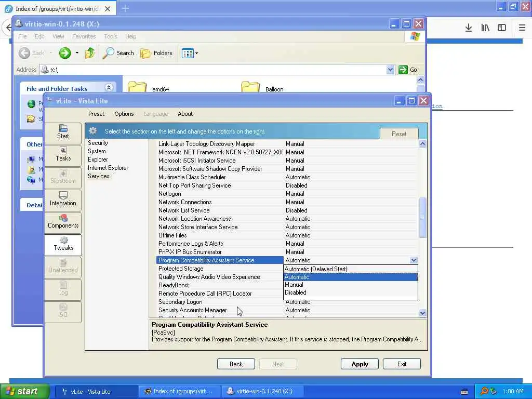Select ReadyBoost service row
Screen dimensions: 532x399
pos(220,285)
